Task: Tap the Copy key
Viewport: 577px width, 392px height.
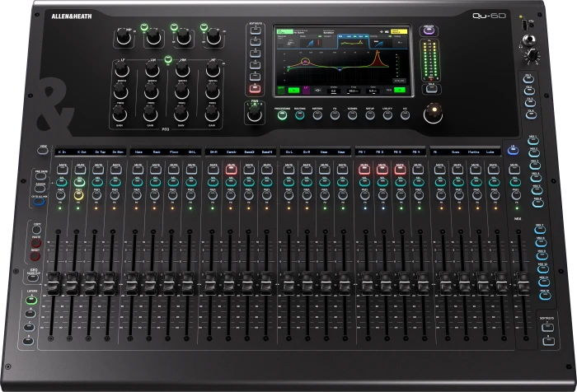Action: [x=36, y=230]
